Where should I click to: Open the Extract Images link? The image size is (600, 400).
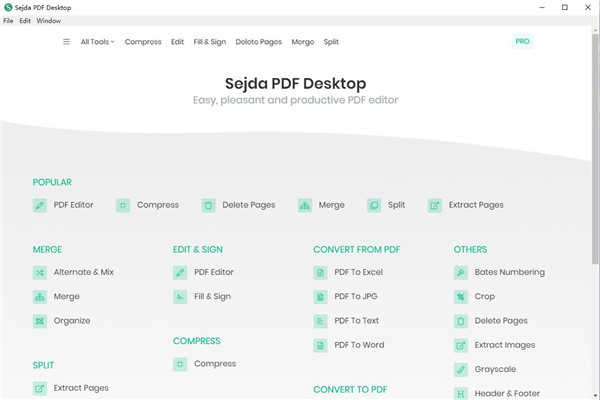click(505, 345)
